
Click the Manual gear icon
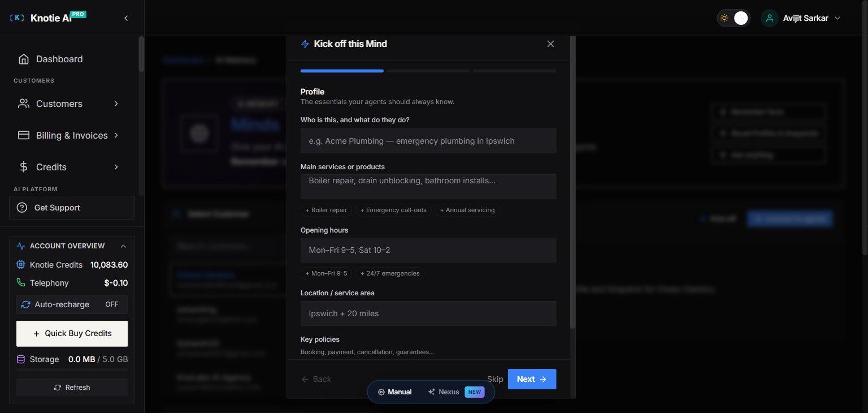point(381,392)
